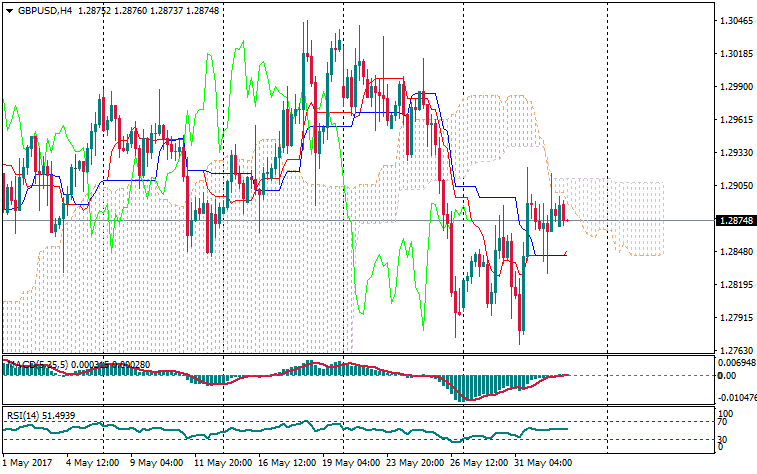757x474 pixels.
Task: Click the 1 May 2017 date label
Action: [28, 463]
